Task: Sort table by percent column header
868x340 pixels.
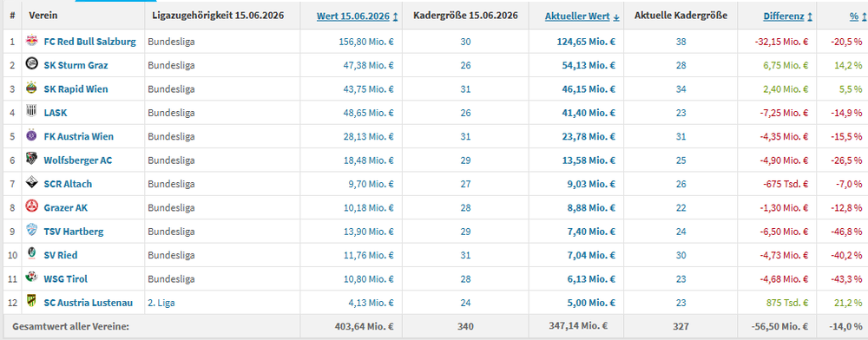Action: tap(858, 16)
